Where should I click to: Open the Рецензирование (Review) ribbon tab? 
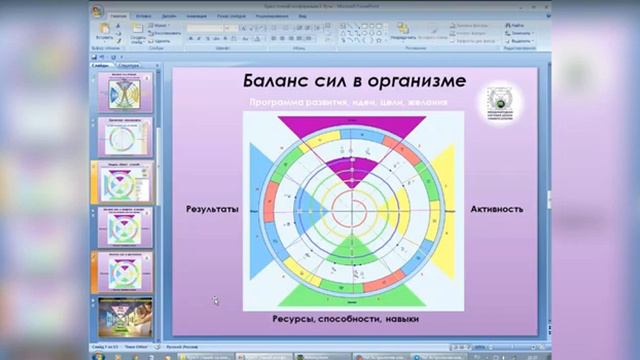(272, 16)
